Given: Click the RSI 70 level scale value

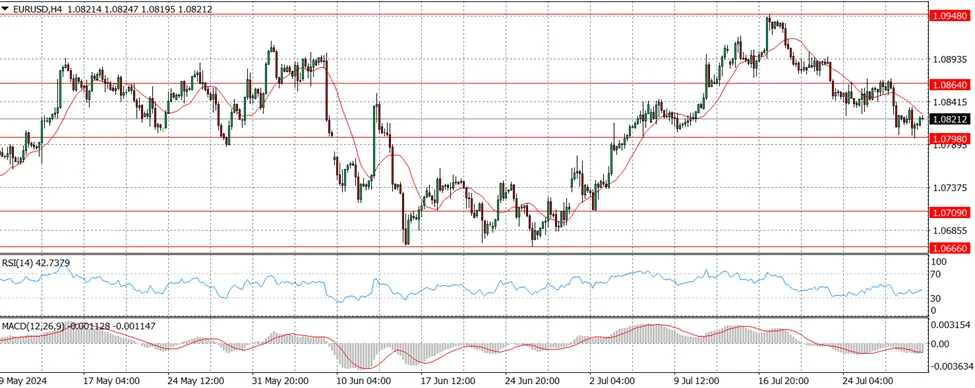Looking at the screenshot, I should tap(936, 274).
